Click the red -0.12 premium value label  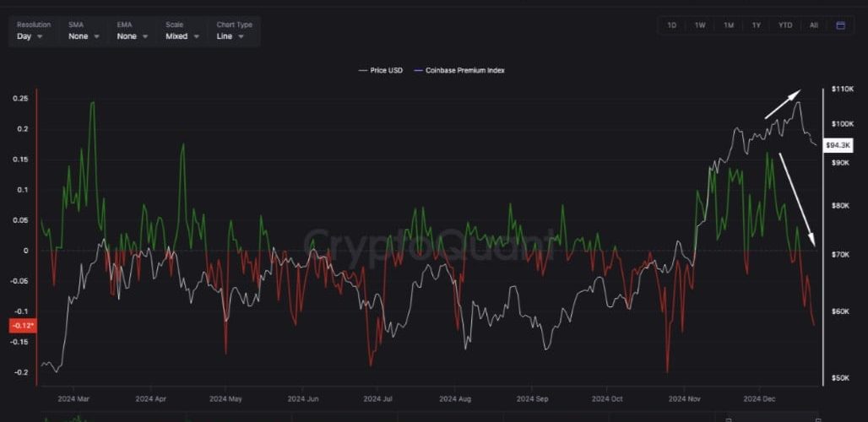tap(22, 326)
